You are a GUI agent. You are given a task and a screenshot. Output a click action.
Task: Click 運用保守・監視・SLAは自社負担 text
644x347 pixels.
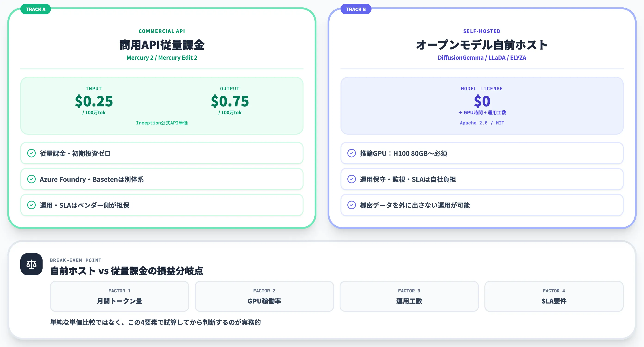[x=408, y=180]
